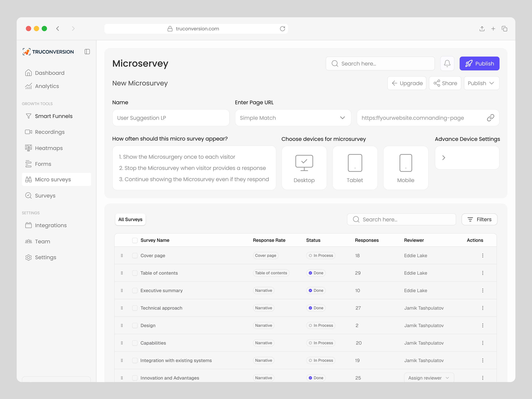Switch to All Surveys tab
Image resolution: width=532 pixels, height=399 pixels.
[x=130, y=219]
